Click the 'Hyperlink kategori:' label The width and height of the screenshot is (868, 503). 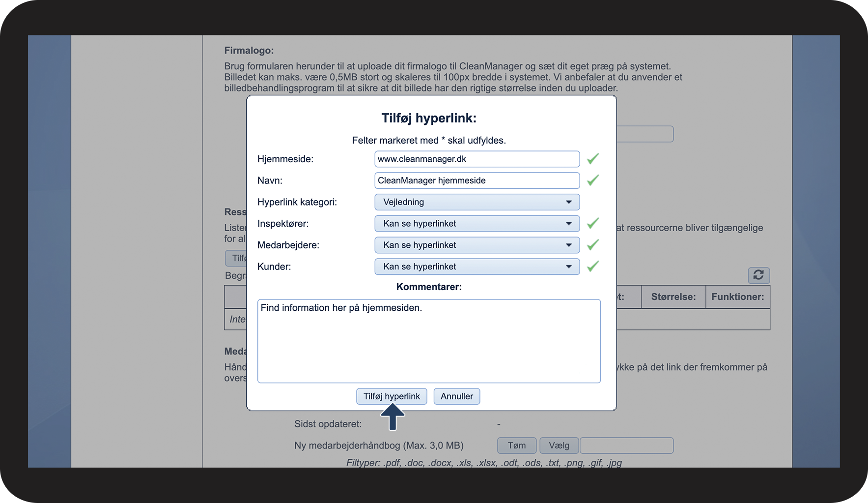point(297,202)
